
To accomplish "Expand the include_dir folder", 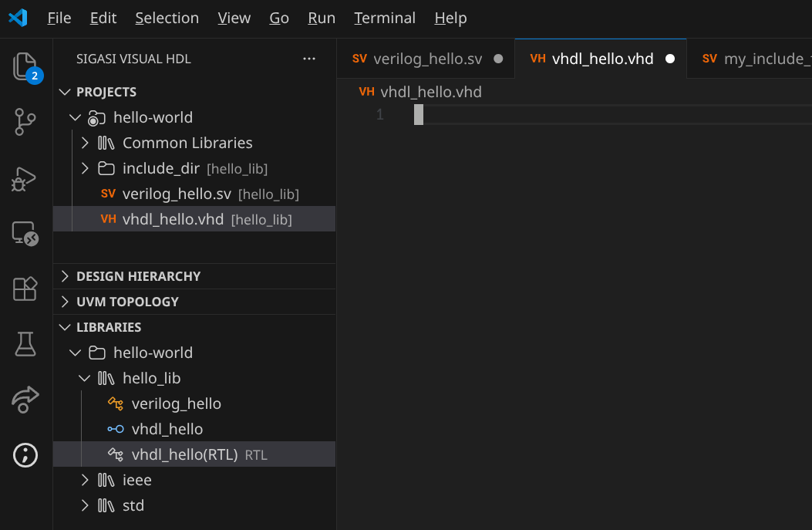I will 86,168.
